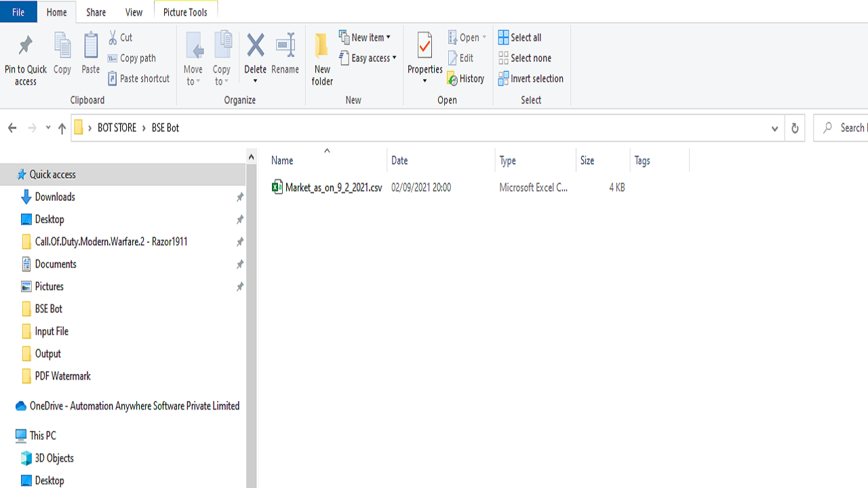Switch to the Home ribbon tab

[x=57, y=12]
